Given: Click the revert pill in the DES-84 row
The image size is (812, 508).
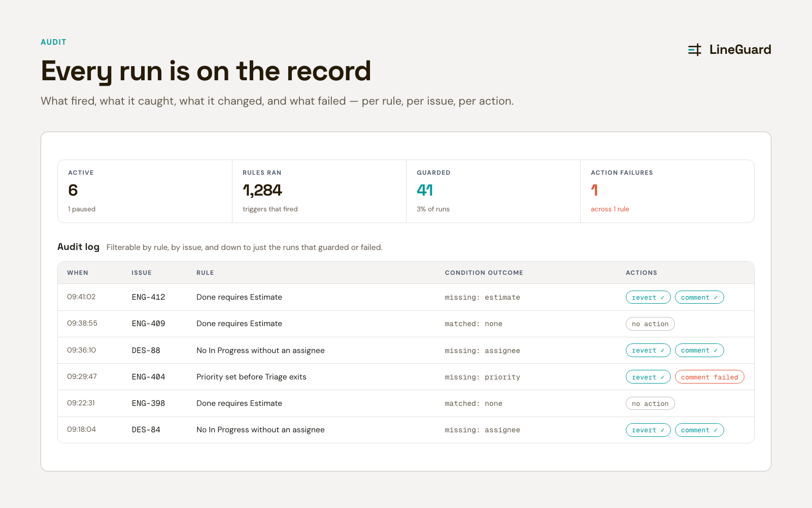Looking at the screenshot, I should click(648, 430).
